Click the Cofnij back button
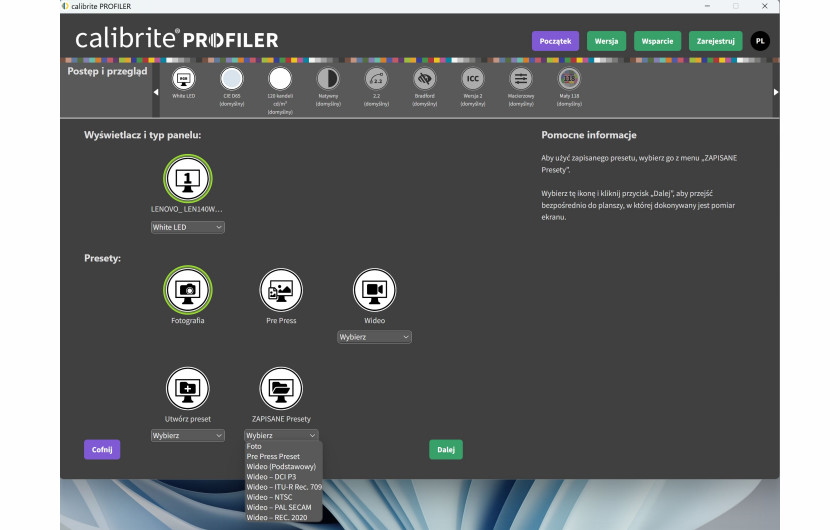 [x=102, y=450]
